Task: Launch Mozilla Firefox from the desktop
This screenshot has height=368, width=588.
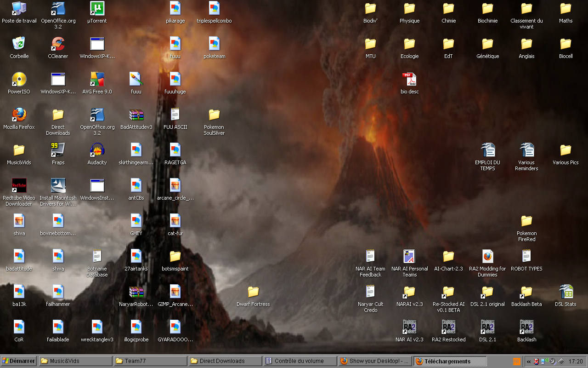Action: [x=19, y=115]
